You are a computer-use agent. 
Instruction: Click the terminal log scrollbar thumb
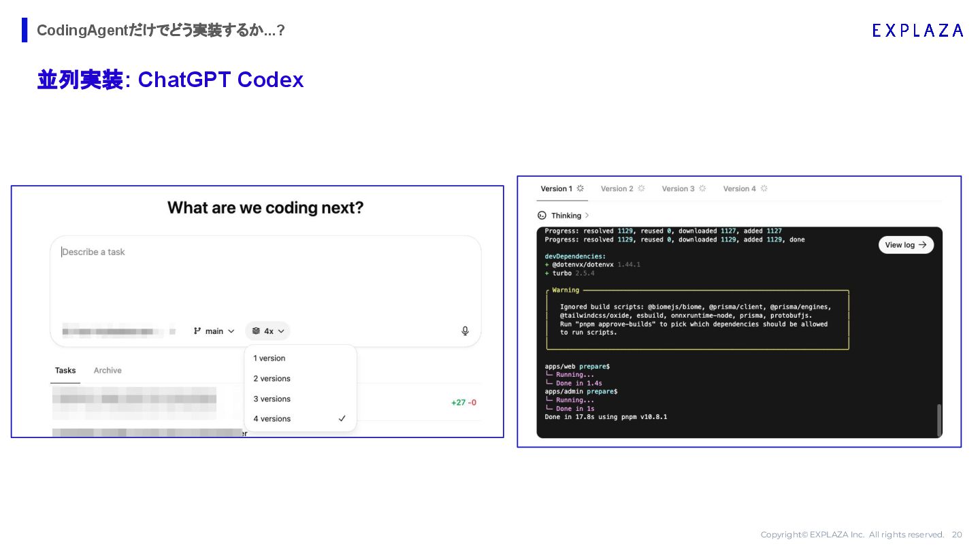[939, 419]
